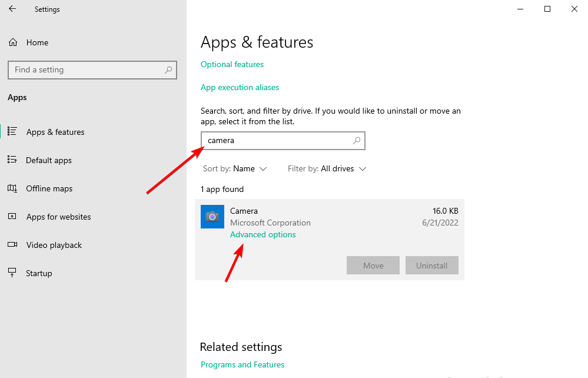Click the app search magnifier icon
Viewport: 588px width, 378px height.
pos(357,141)
